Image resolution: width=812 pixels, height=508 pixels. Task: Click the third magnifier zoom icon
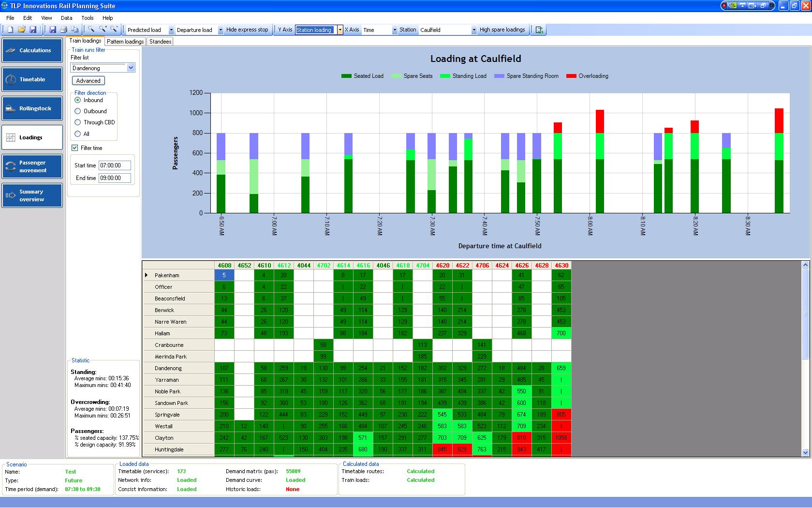114,30
